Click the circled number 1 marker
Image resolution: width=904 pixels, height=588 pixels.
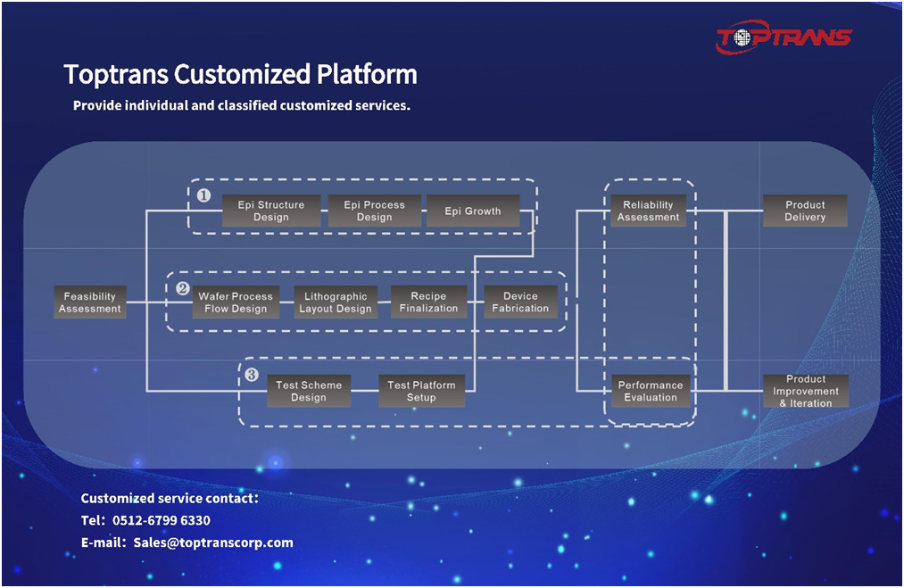[x=203, y=195]
